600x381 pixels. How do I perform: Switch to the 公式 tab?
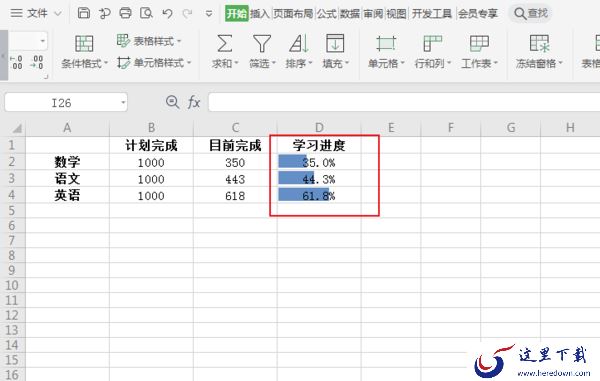(326, 14)
